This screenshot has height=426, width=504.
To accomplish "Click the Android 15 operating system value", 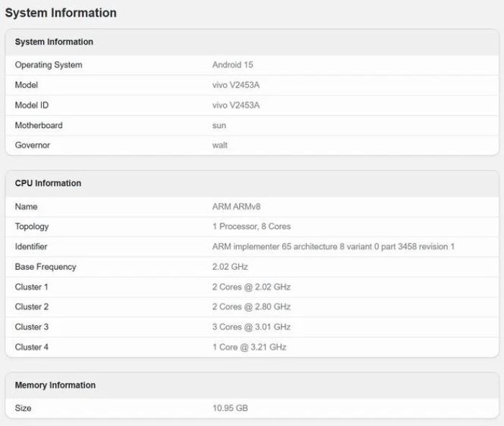I will 233,65.
